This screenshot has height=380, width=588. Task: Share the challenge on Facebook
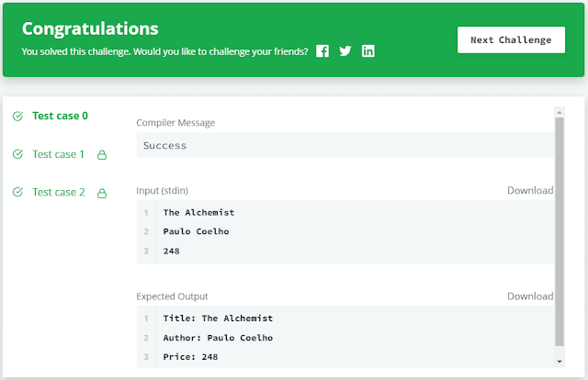pos(322,51)
